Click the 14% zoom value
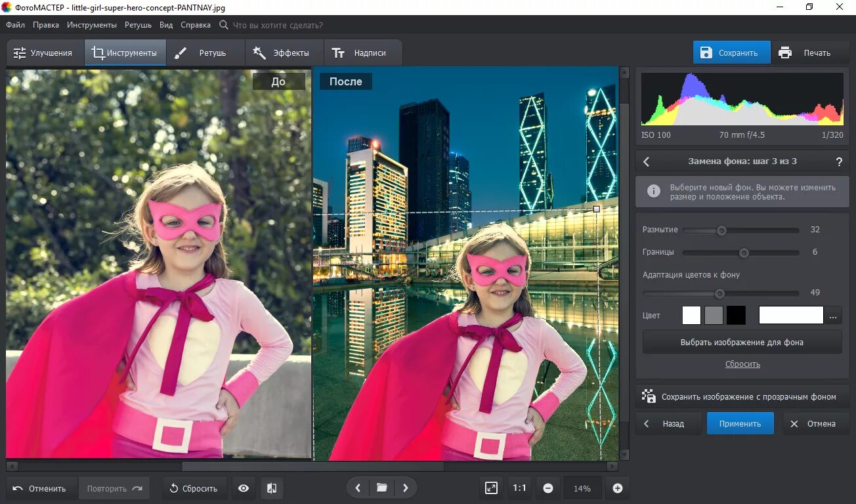Screen dimensions: 856x504 tap(582, 488)
